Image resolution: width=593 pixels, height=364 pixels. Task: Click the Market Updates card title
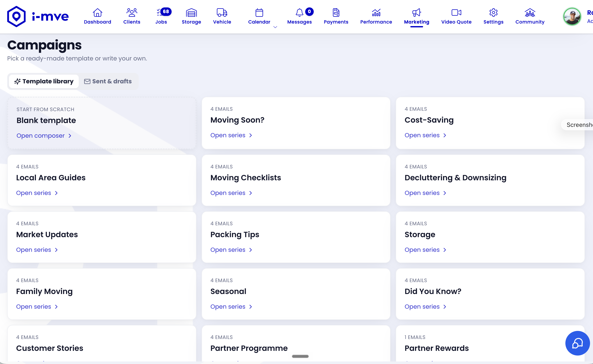pyautogui.click(x=47, y=234)
